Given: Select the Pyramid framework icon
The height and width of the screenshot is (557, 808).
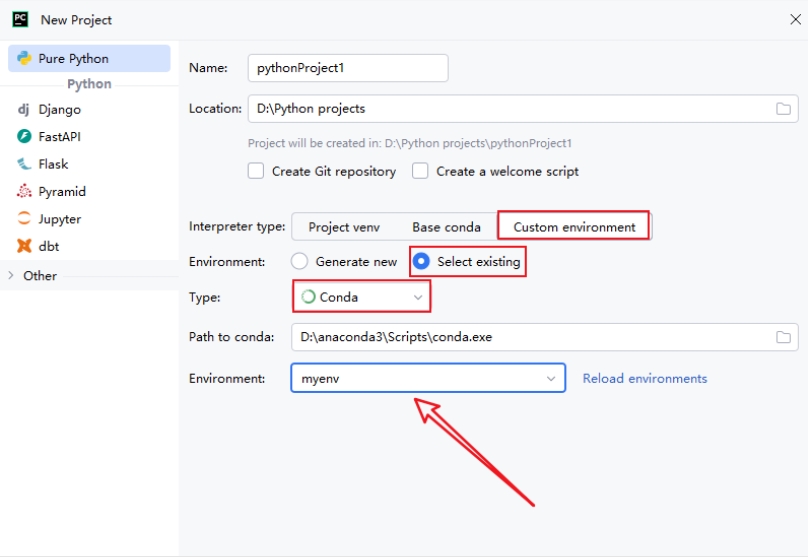Looking at the screenshot, I should point(24,191).
